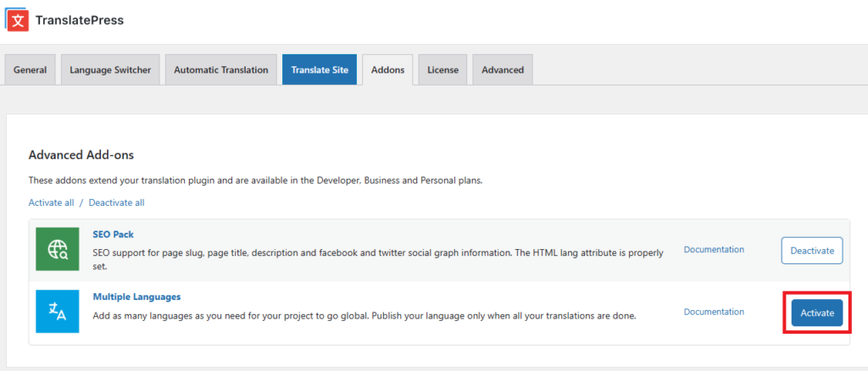Click the Advanced Add-ons heading
868x371 pixels.
coord(81,155)
